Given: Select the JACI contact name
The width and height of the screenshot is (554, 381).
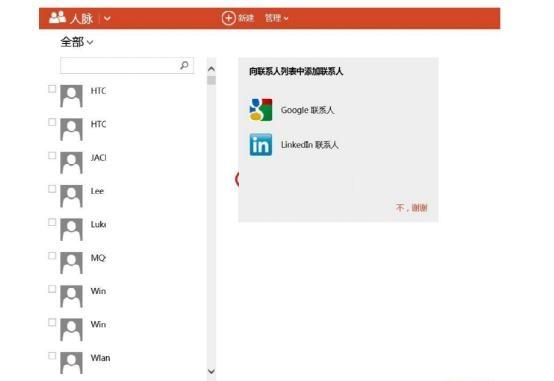Looking at the screenshot, I should [98, 158].
